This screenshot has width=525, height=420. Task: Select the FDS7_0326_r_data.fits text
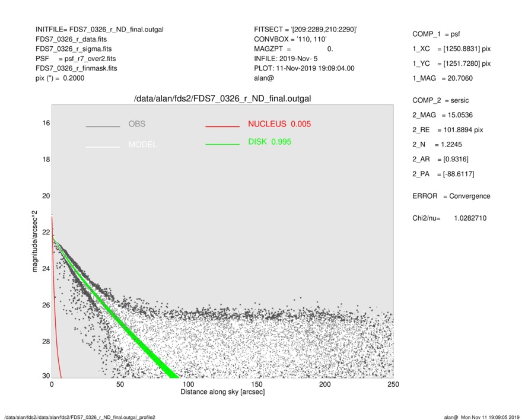[71, 39]
